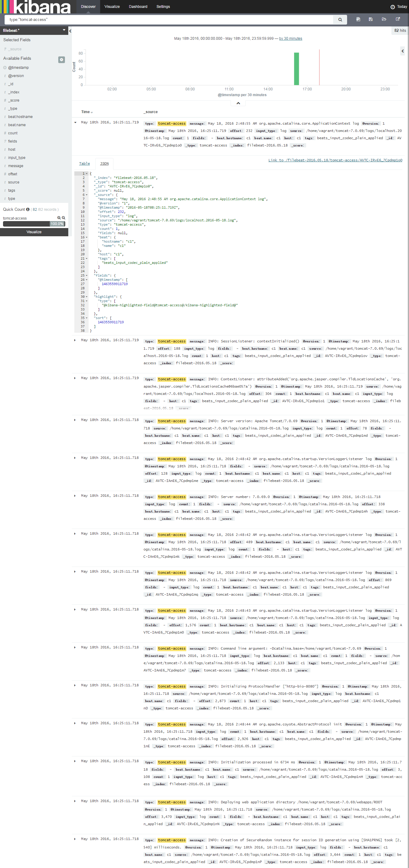The image size is (409, 868).
Task: Collapse the expanded first log row
Action: point(75,122)
